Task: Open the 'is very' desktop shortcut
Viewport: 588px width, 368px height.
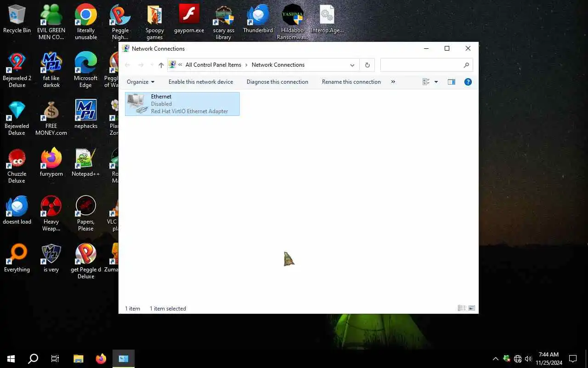Action: coord(51,259)
